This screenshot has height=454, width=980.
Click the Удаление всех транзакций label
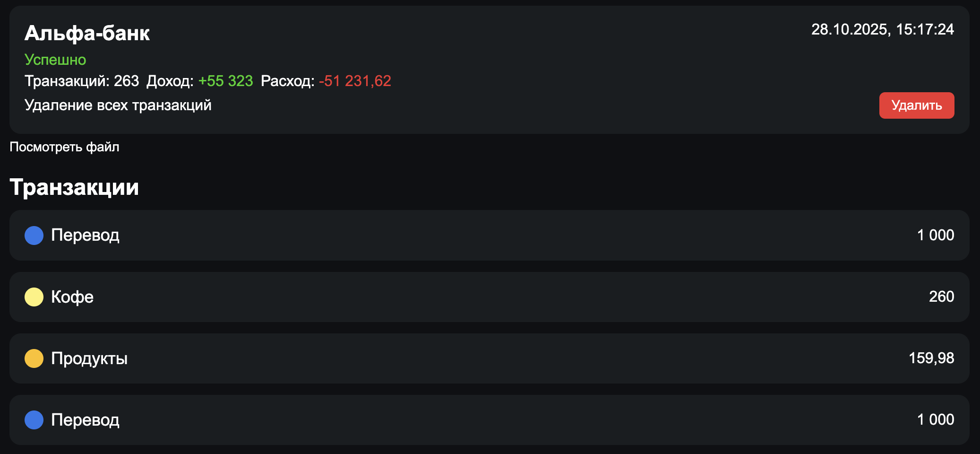point(118,105)
